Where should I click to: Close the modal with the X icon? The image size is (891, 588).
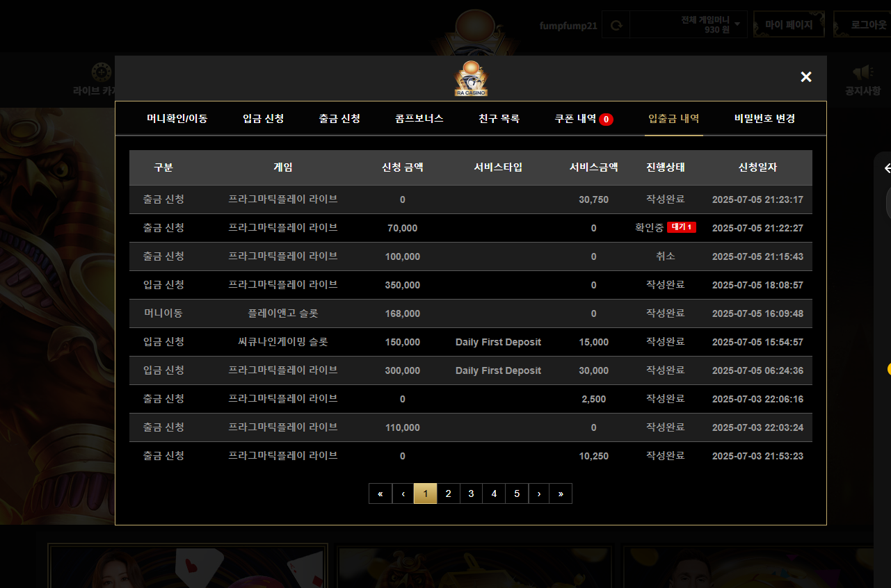[x=805, y=77]
